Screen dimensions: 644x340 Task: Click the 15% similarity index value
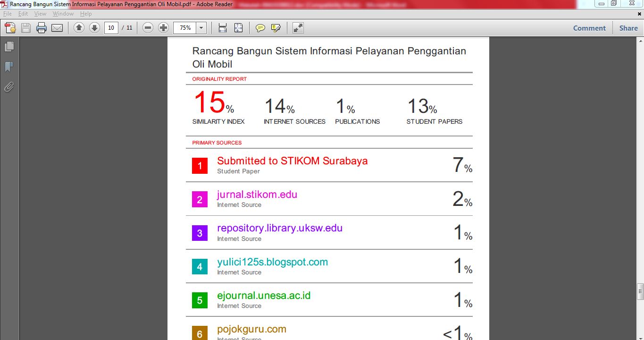click(214, 102)
